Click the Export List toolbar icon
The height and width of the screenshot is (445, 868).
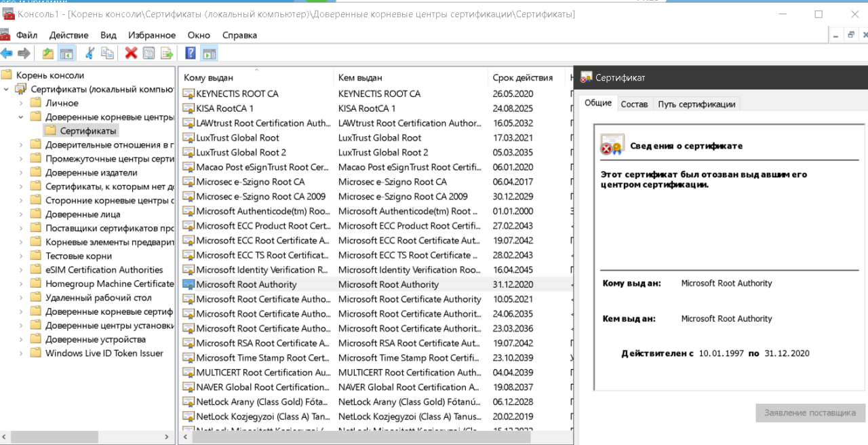pyautogui.click(x=166, y=54)
